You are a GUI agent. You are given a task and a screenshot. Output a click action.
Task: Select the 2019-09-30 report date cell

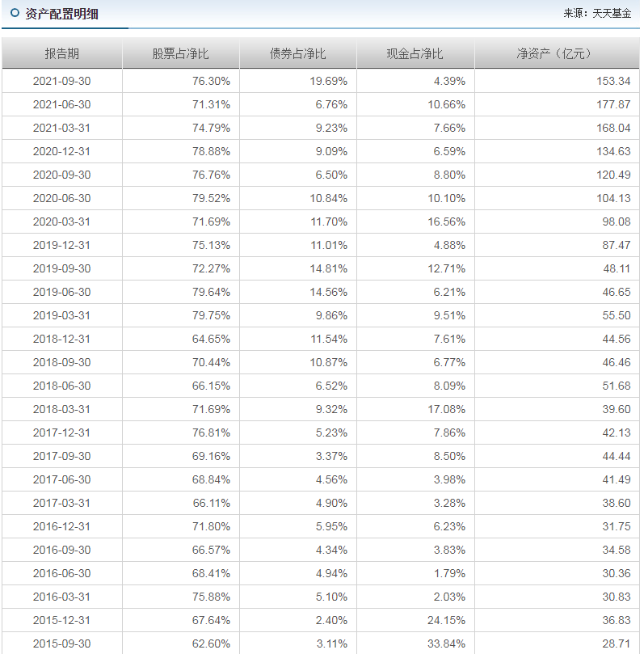point(61,268)
